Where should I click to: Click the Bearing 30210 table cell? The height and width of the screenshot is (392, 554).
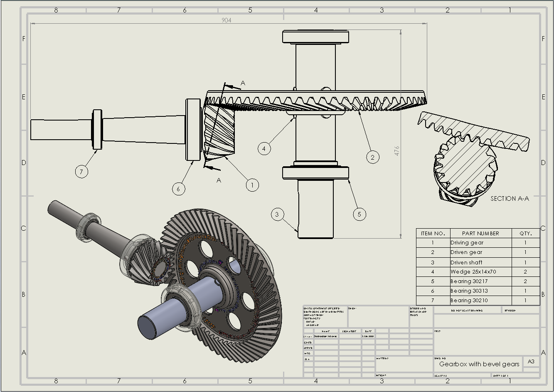click(480, 300)
